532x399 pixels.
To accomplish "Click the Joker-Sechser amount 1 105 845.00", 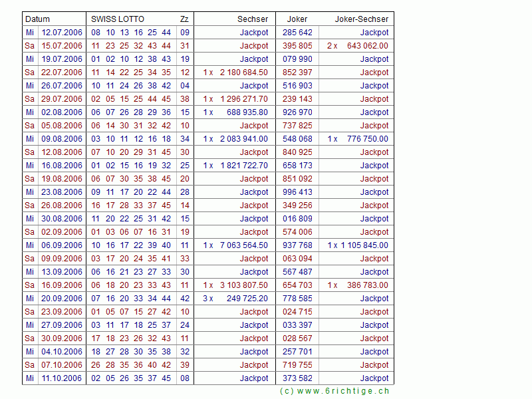I will coord(364,245).
